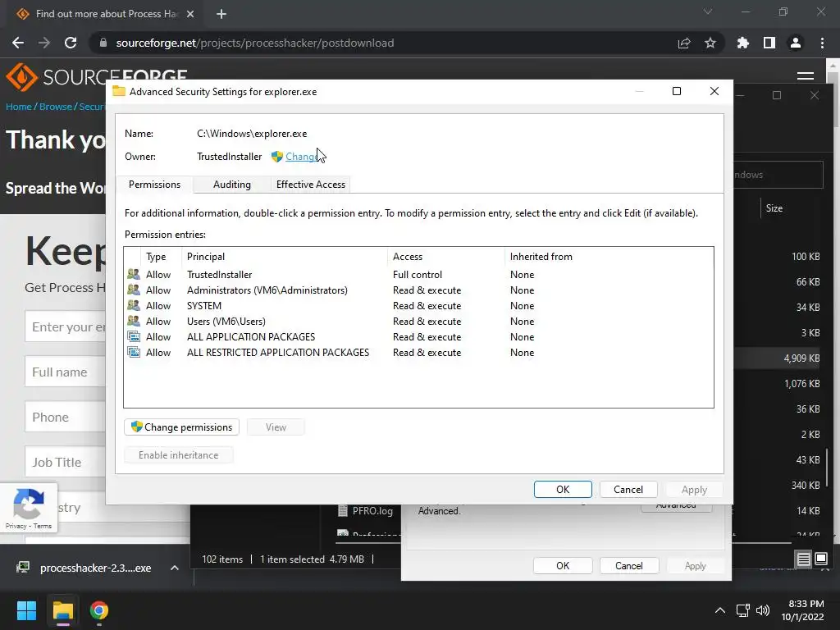This screenshot has height=630, width=840.
Task: Maximize the Advanced Security Settings window
Action: [677, 91]
